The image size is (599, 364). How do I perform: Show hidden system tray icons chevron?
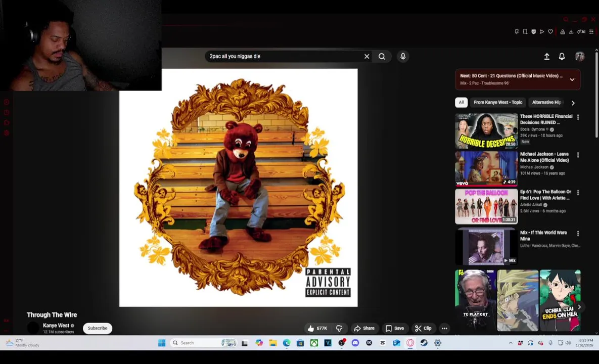click(x=511, y=343)
